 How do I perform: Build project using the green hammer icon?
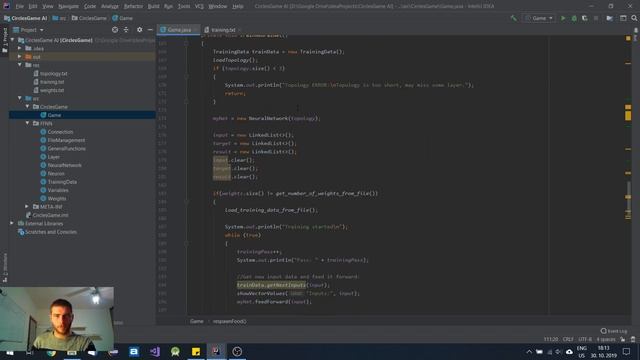tap(513, 18)
